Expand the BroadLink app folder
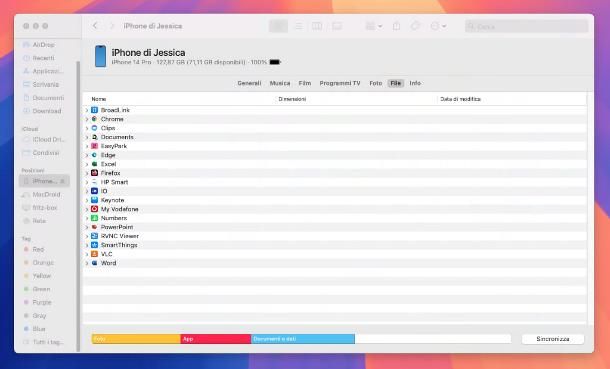Viewport: 610px width, 369px height. 87,110
